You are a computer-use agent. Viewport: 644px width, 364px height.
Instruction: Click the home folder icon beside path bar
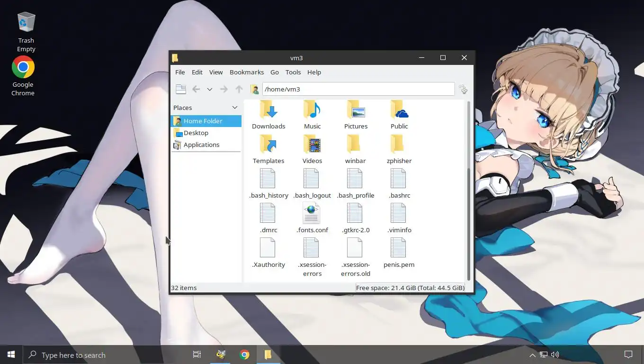click(254, 89)
